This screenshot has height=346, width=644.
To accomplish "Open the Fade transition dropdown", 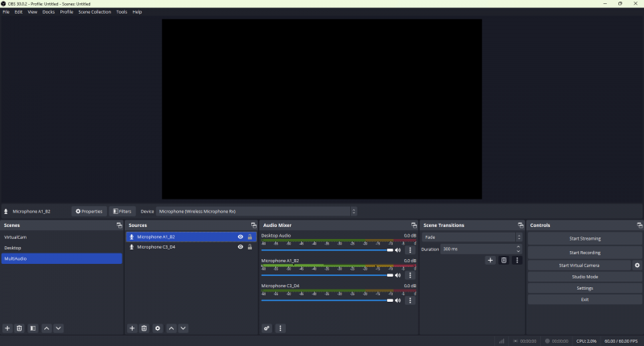I will [x=472, y=237].
